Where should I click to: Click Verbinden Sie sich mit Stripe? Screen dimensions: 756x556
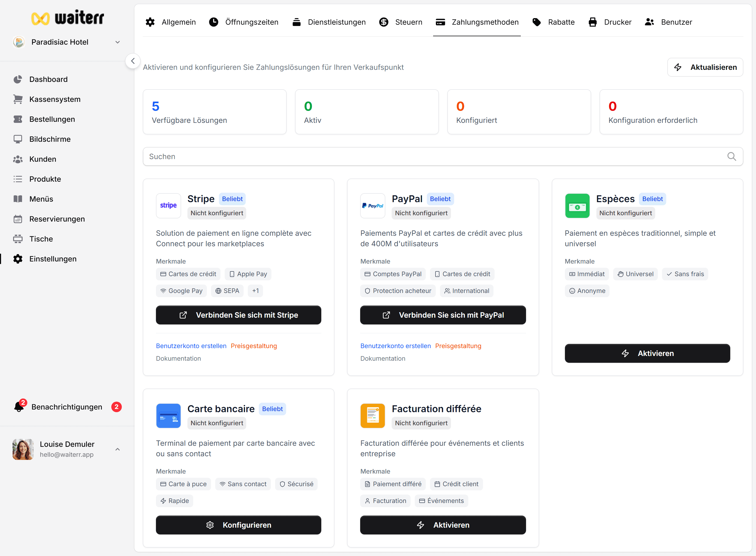(x=239, y=315)
